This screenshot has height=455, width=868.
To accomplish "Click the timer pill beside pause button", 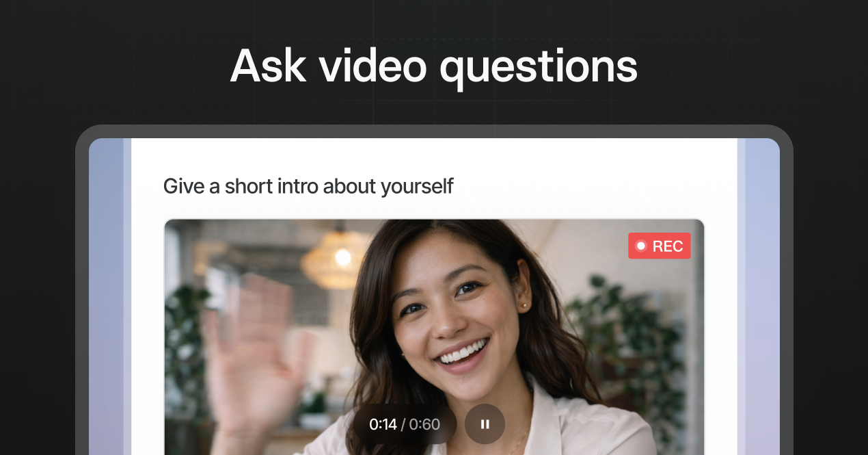I will pos(405,424).
